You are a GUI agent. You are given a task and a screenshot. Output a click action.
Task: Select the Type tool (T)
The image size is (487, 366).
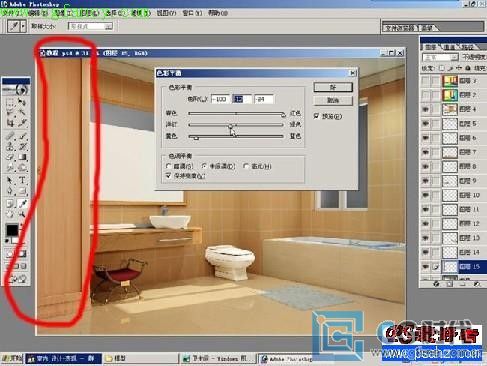coord(22,180)
